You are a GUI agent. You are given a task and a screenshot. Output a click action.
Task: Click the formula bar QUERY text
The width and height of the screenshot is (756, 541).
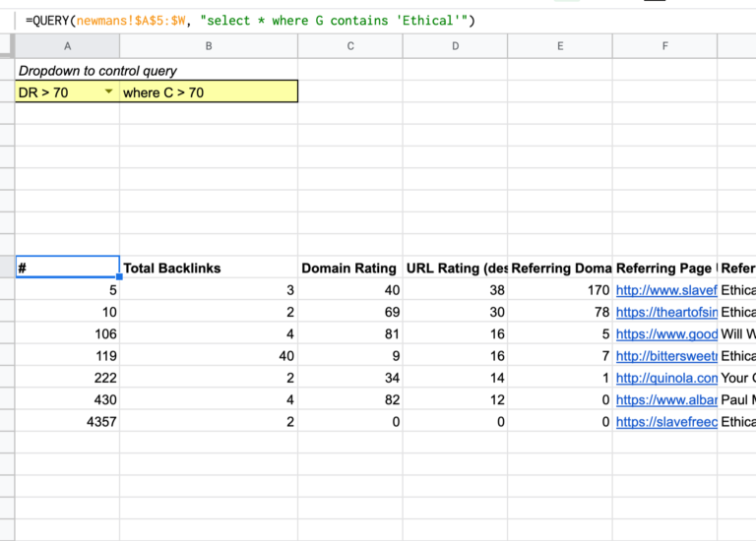tap(256, 20)
